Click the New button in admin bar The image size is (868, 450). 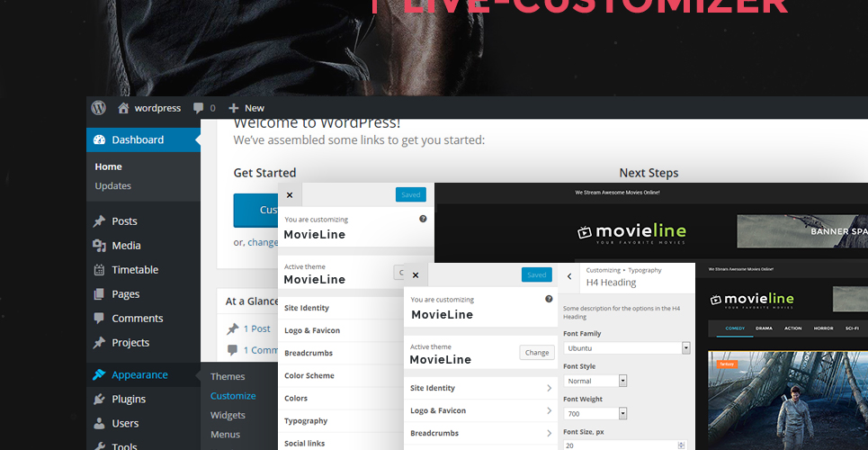point(246,108)
